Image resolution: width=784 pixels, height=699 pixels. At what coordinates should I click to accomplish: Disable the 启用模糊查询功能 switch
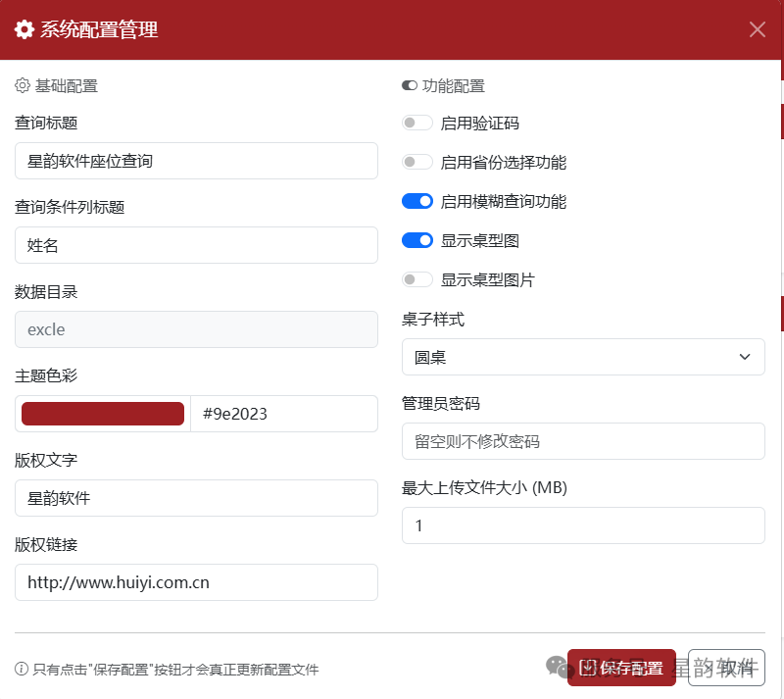pos(416,201)
